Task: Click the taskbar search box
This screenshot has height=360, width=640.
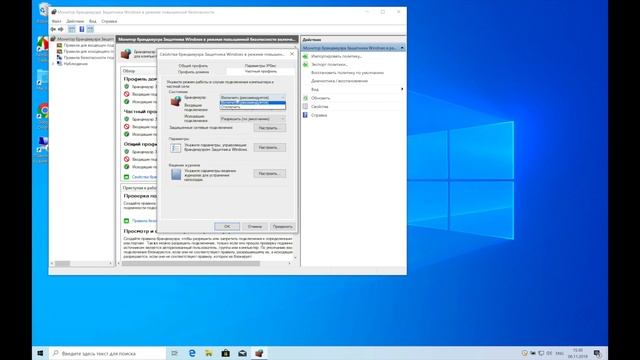Action: pyautogui.click(x=107, y=353)
